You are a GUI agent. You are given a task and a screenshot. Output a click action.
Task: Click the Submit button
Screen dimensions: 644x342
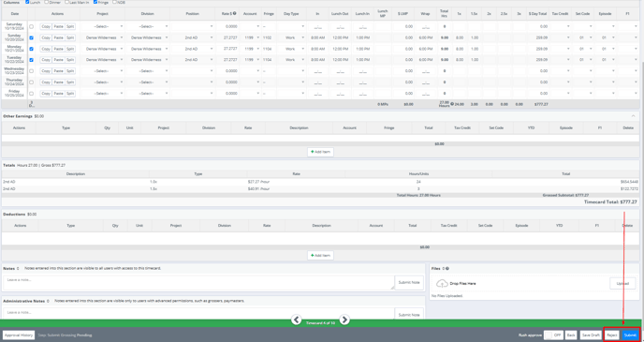(630, 335)
